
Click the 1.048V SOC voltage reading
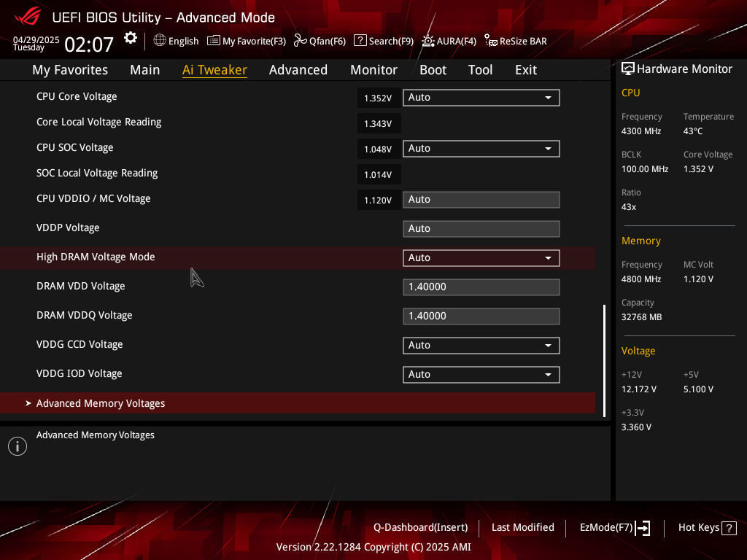coord(379,149)
